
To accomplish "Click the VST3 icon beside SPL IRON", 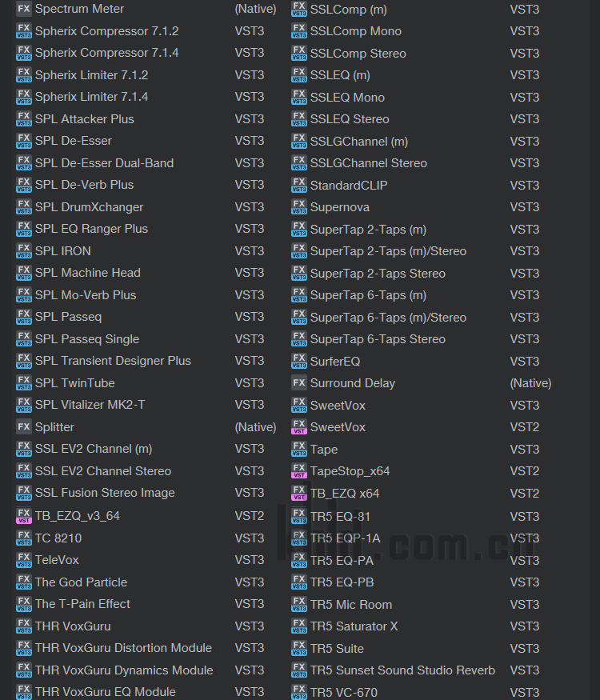I will click(x=24, y=251).
